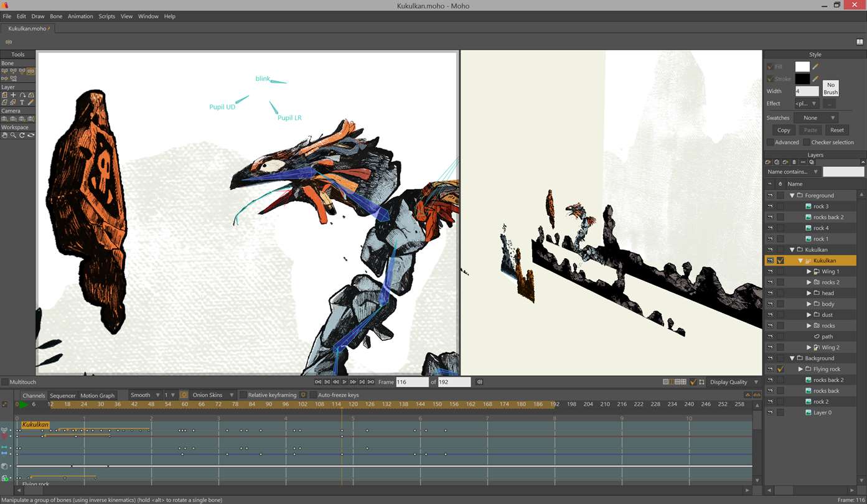Image resolution: width=867 pixels, height=504 pixels.
Task: Select the Text tool in Layer tools
Action: click(x=22, y=103)
